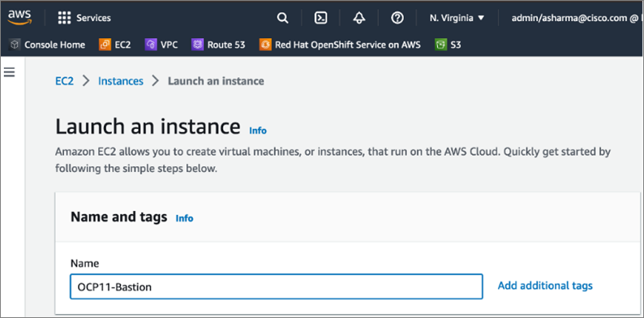
Task: Open the help question mark icon
Action: click(397, 18)
